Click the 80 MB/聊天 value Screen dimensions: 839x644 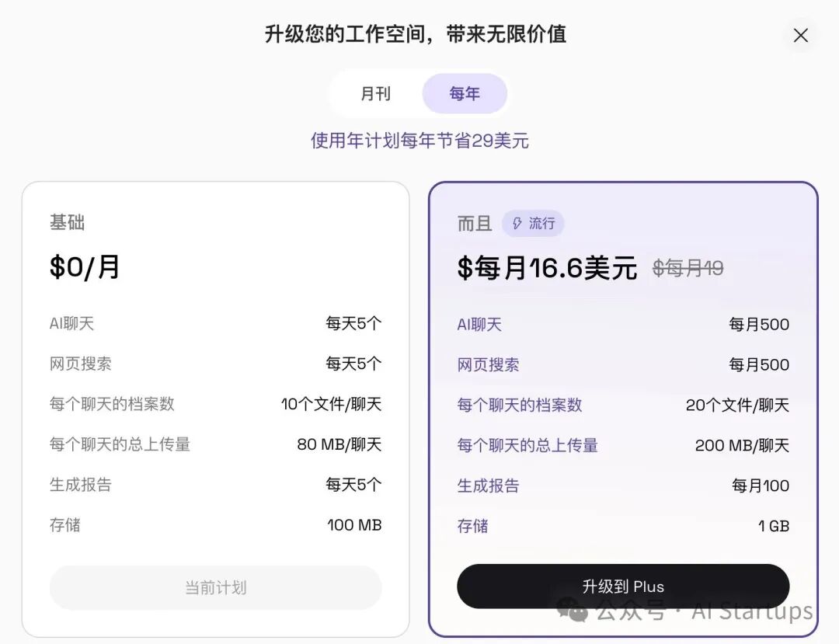point(339,444)
